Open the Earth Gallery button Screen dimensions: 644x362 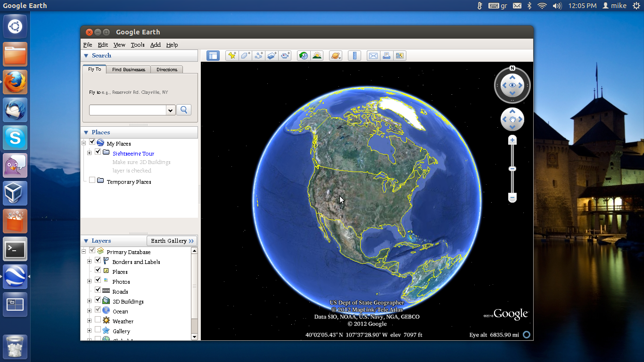pos(172,241)
